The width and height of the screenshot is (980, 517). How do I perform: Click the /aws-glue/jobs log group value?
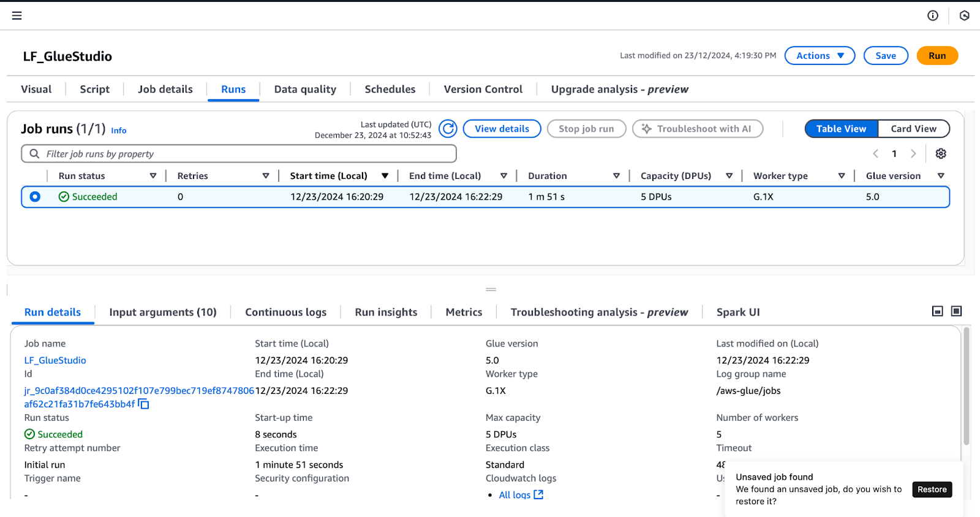point(748,391)
